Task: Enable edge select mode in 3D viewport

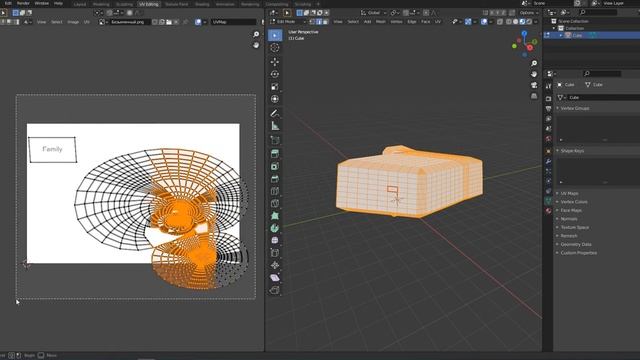Action: coord(319,22)
